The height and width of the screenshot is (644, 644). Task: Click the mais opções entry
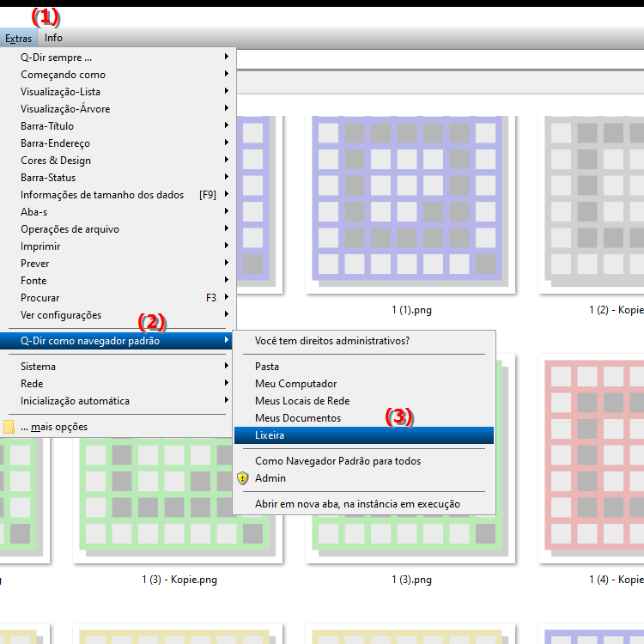click(x=118, y=427)
